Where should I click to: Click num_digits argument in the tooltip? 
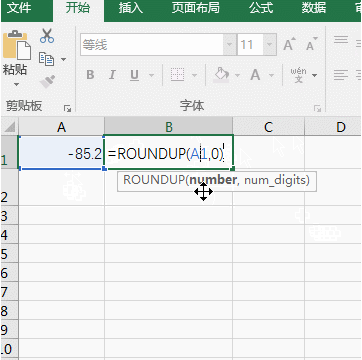tap(275, 180)
